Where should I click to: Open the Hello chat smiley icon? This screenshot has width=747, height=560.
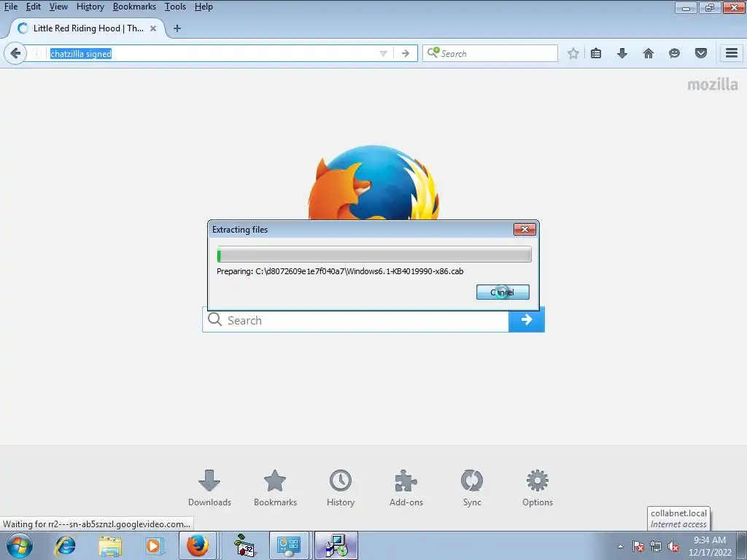pos(674,53)
